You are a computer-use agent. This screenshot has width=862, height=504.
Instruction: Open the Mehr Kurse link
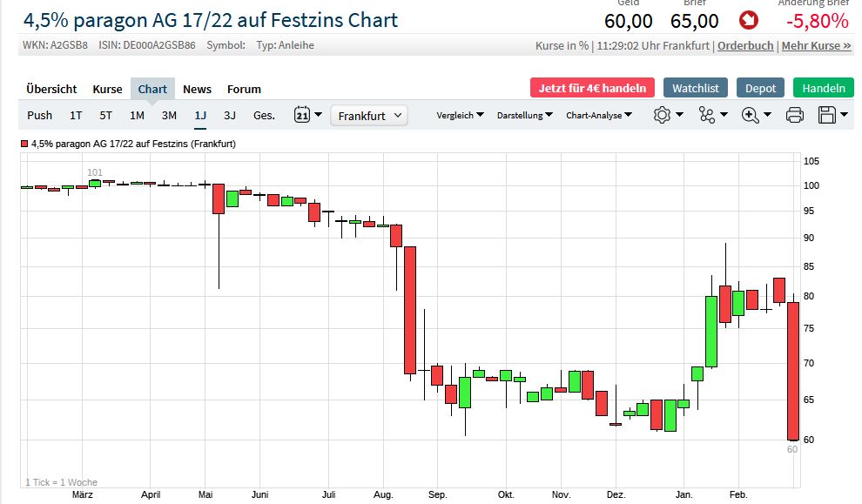817,45
